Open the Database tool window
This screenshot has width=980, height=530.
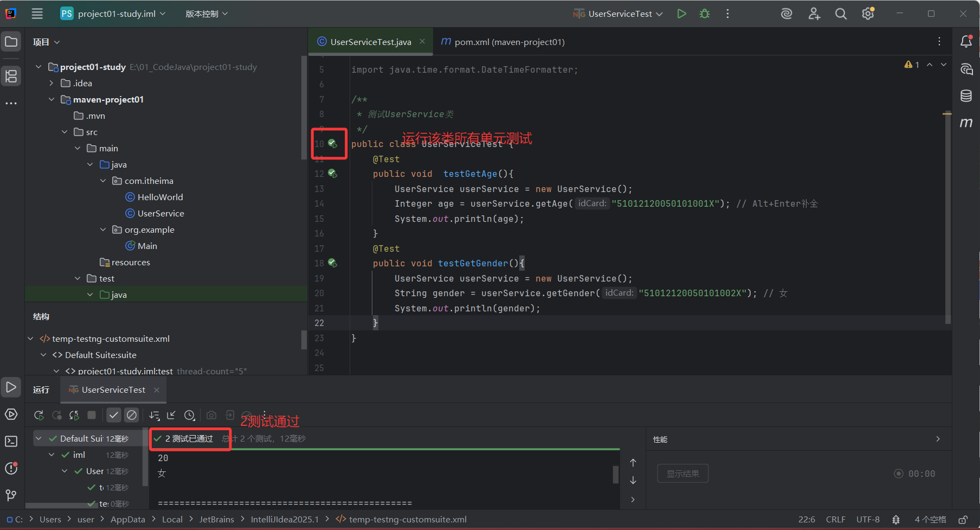[x=965, y=96]
